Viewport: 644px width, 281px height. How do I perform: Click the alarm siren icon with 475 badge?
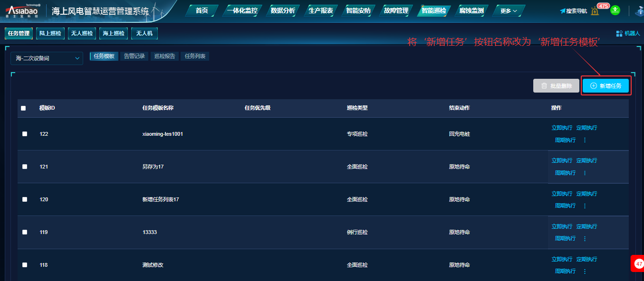tap(595, 11)
